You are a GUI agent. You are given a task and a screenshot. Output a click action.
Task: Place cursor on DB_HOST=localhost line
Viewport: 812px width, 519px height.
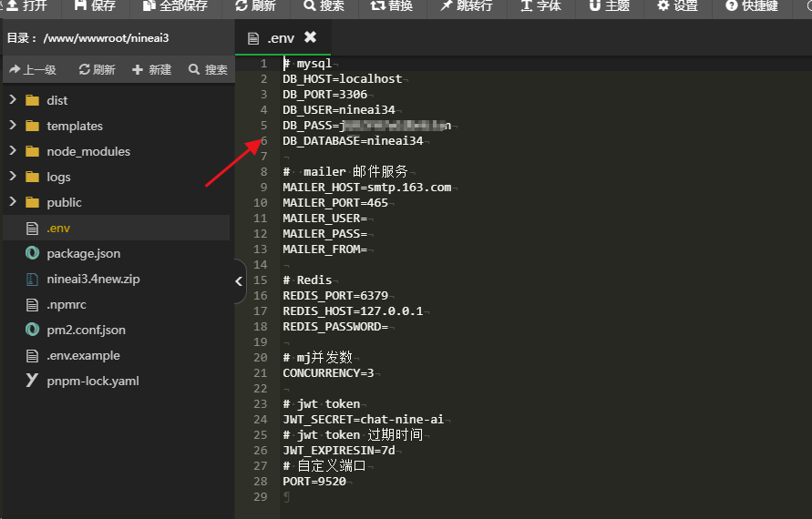343,78
